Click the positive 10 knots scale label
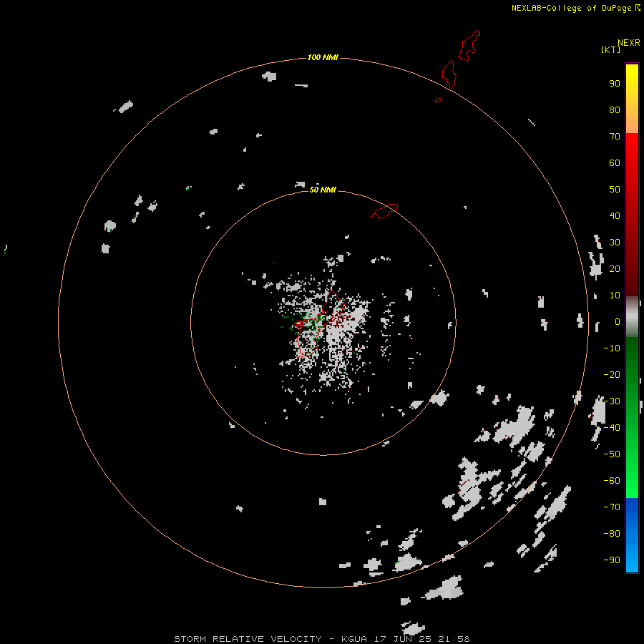644x644 pixels. point(615,296)
